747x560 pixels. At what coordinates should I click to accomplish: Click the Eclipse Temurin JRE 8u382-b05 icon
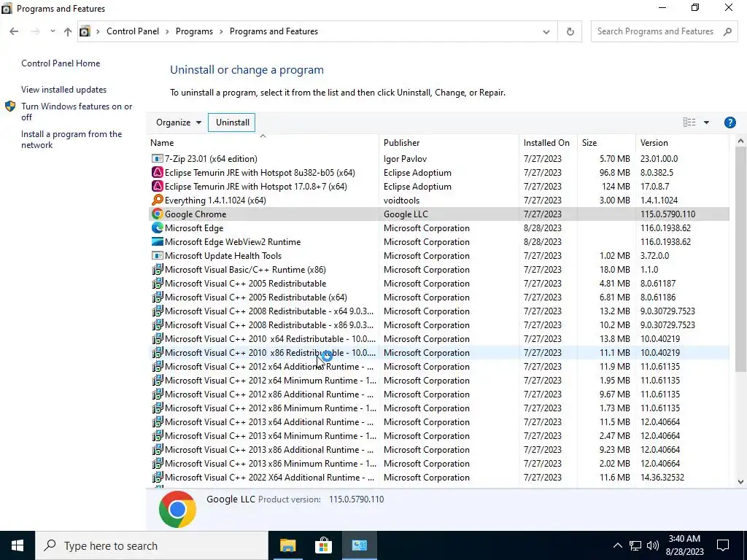click(157, 172)
